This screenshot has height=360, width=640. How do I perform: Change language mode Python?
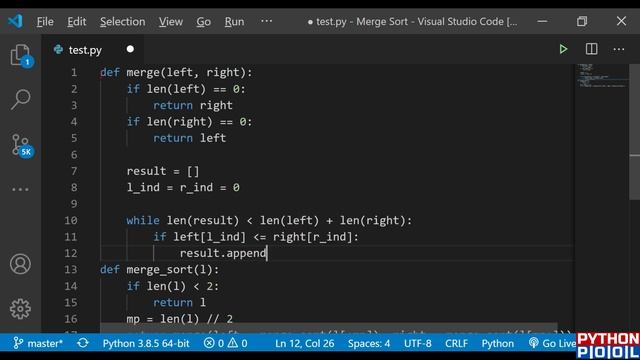click(x=498, y=343)
